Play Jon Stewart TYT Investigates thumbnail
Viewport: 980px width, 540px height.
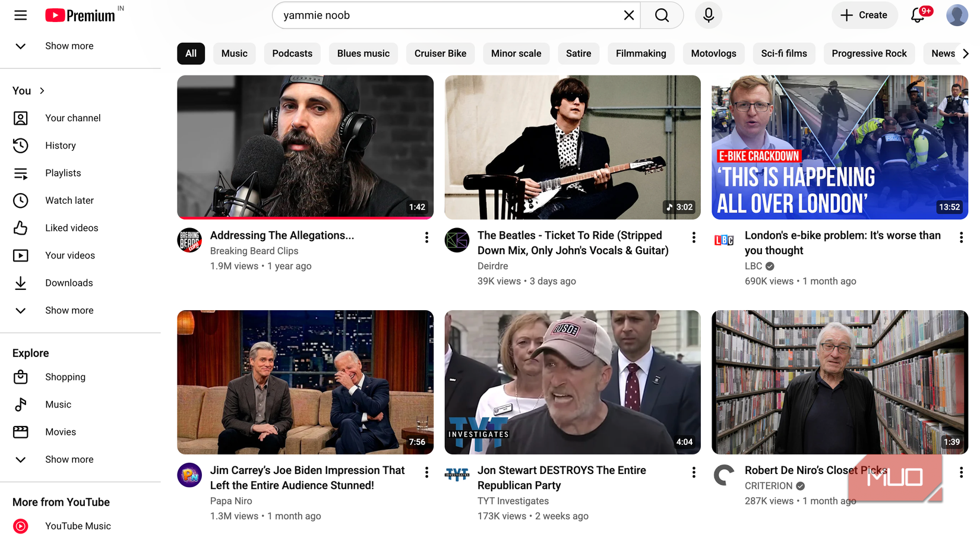coord(573,382)
